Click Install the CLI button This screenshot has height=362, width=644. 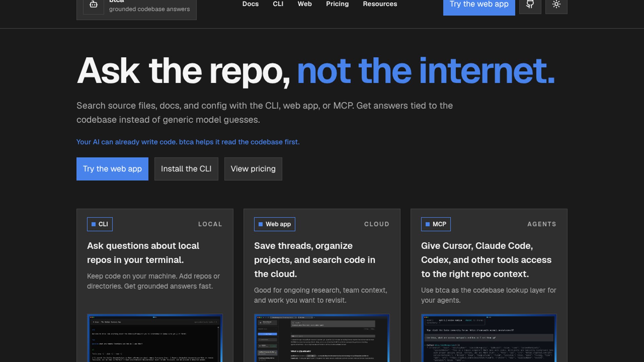(x=186, y=169)
